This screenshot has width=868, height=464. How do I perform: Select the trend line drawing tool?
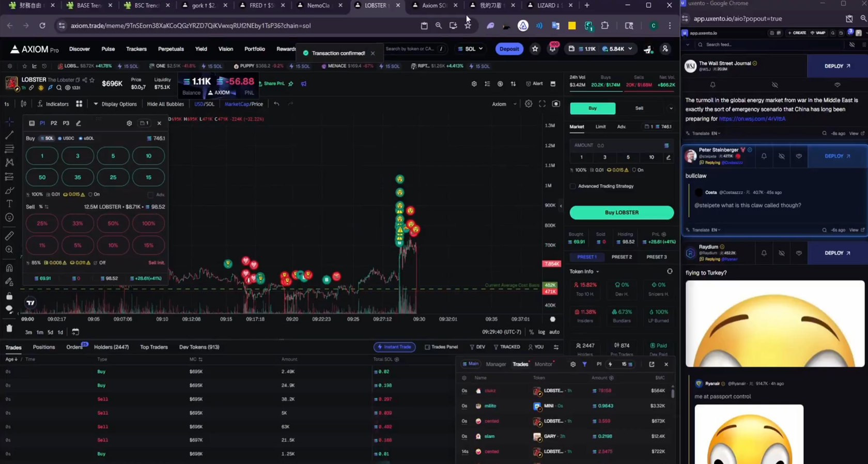9,135
